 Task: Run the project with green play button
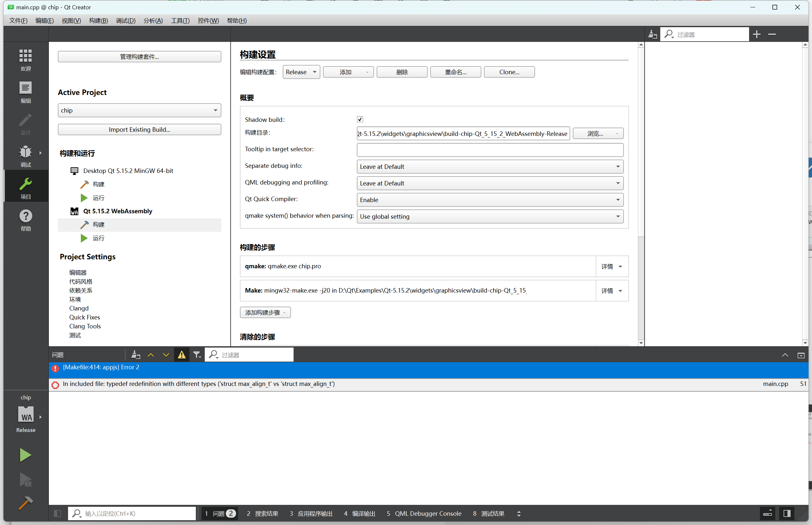[x=25, y=455]
